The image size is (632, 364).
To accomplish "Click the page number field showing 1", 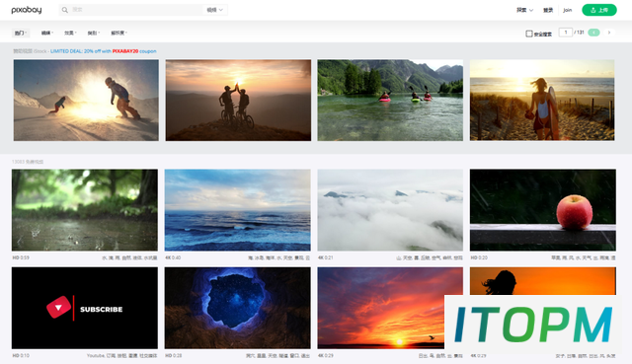I will tap(566, 33).
